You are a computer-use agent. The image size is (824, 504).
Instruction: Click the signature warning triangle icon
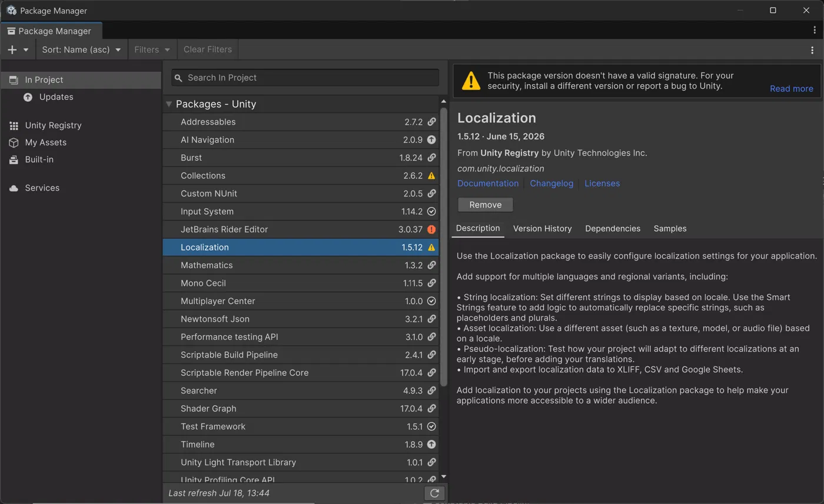coord(471,81)
